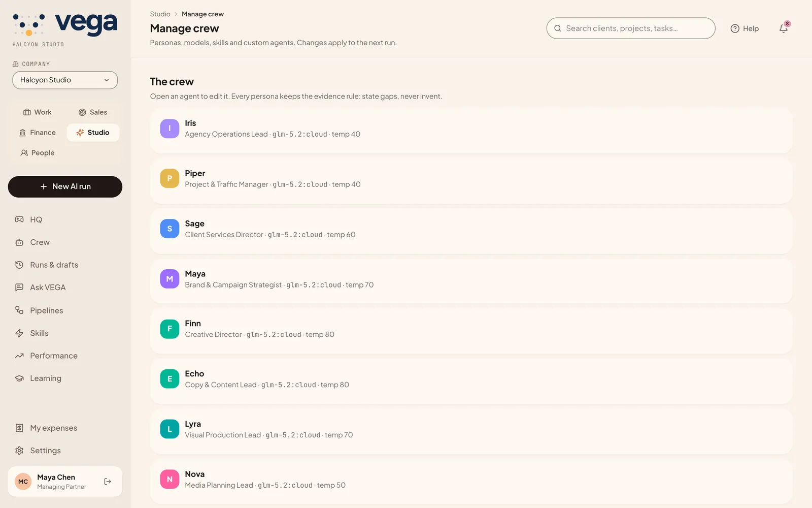812x508 pixels.
Task: Select the 'Creative Director' role text
Action: [214, 335]
